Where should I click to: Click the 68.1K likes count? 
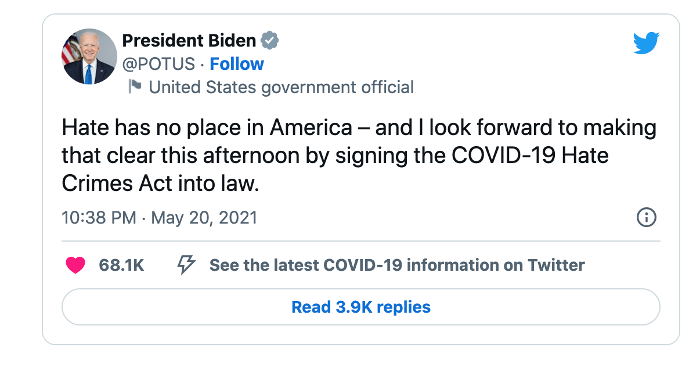(121, 265)
